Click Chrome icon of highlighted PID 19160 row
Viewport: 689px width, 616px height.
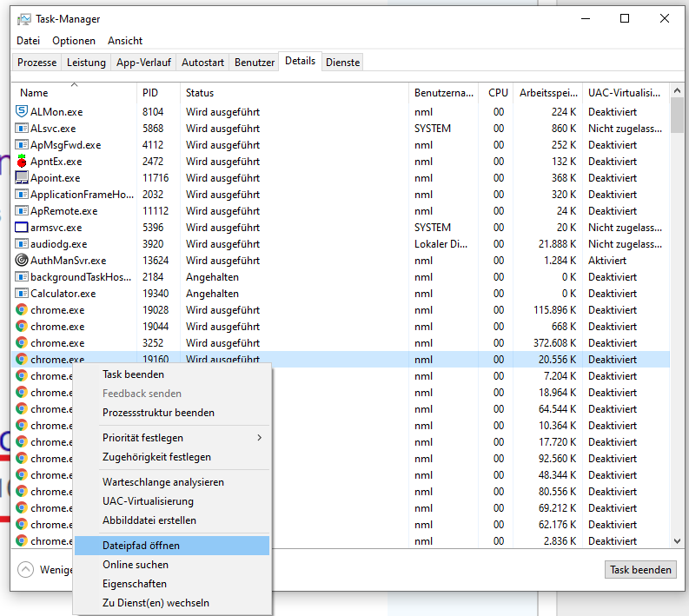(22, 359)
